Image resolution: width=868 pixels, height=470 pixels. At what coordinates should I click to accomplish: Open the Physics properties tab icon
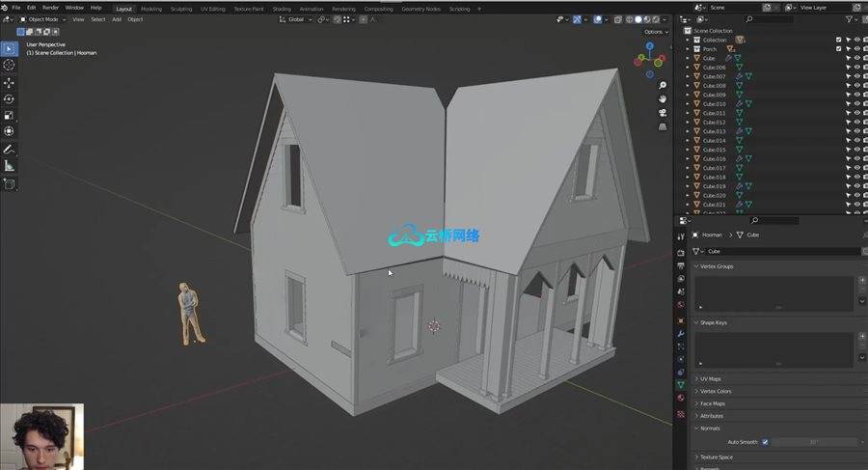point(681,359)
